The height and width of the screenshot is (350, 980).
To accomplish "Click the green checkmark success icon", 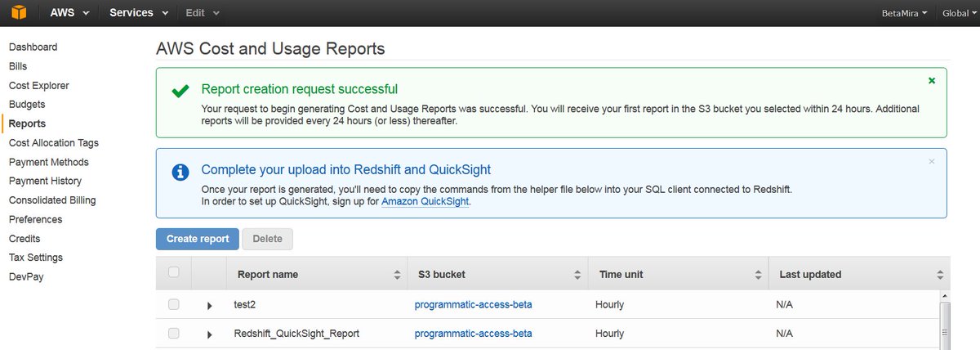I will coord(180,92).
